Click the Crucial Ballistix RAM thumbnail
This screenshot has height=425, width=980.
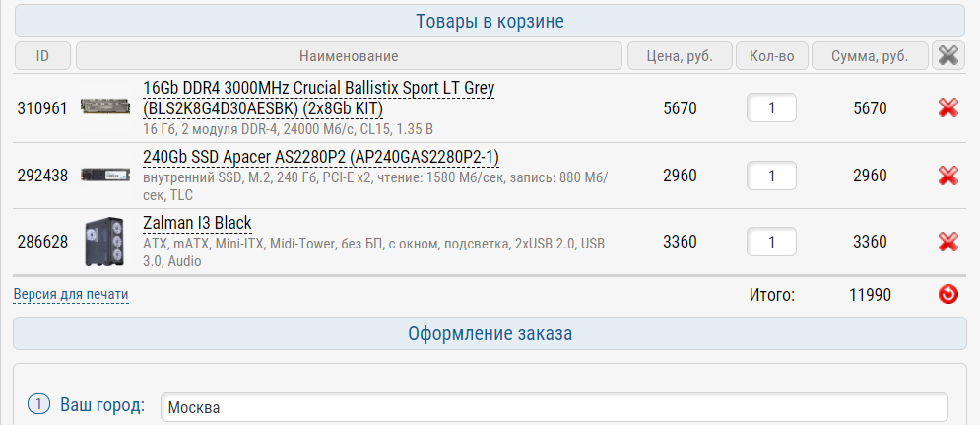[x=104, y=106]
